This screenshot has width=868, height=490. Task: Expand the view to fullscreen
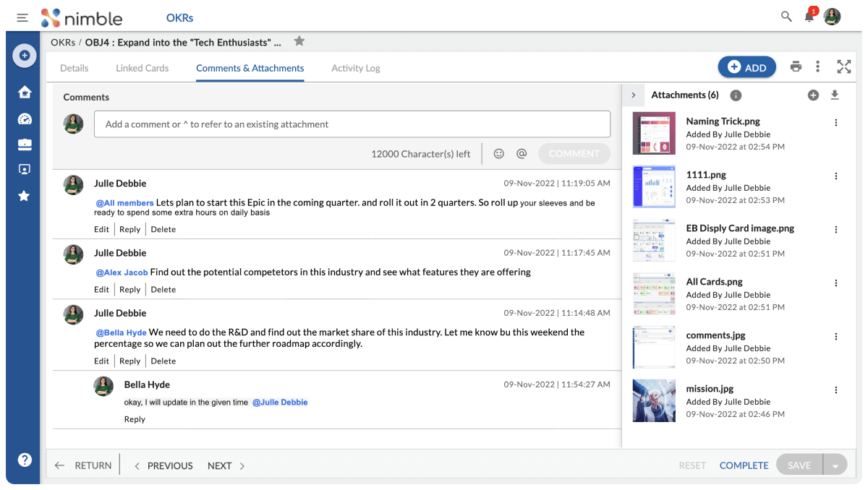pyautogui.click(x=844, y=66)
